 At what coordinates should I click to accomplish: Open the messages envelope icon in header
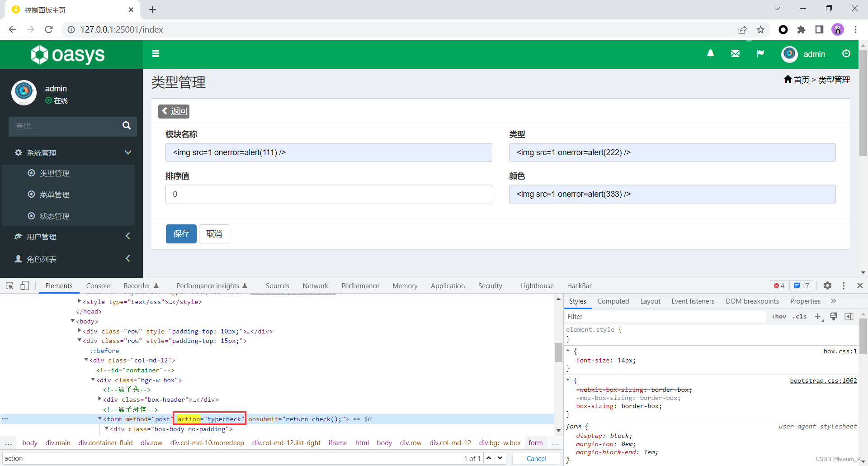coord(735,53)
